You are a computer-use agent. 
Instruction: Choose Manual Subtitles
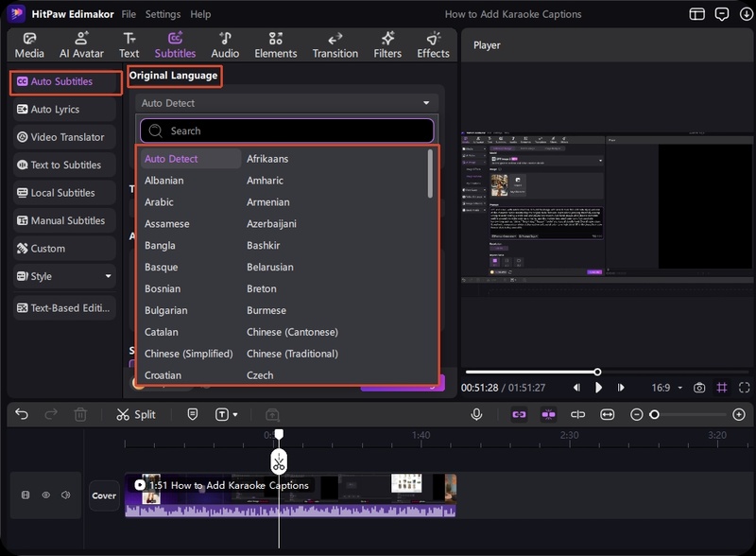click(64, 220)
